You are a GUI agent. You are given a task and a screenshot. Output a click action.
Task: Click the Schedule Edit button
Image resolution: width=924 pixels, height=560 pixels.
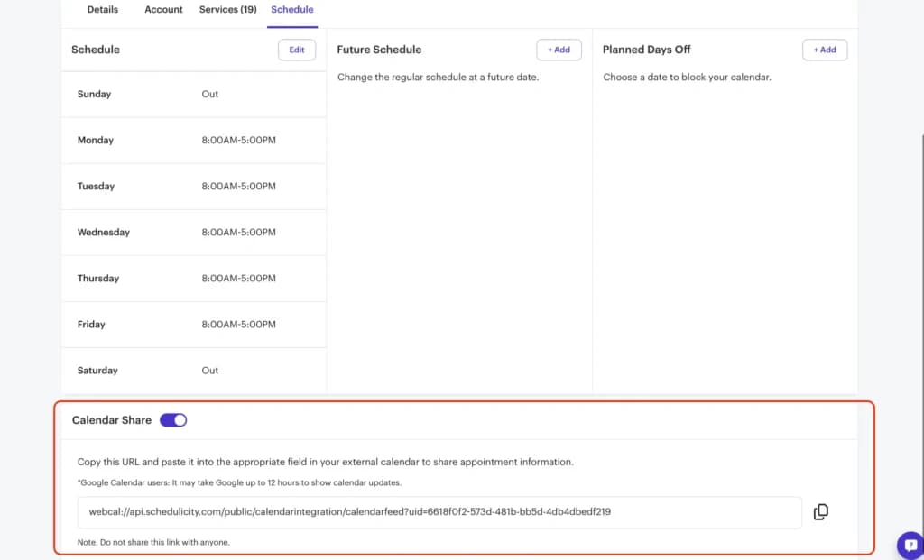coord(297,50)
